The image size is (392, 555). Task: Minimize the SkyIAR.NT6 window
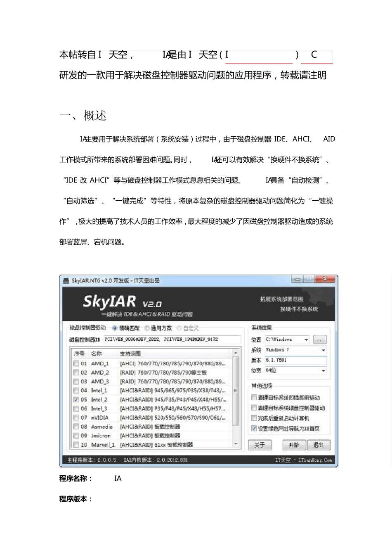[297, 280]
